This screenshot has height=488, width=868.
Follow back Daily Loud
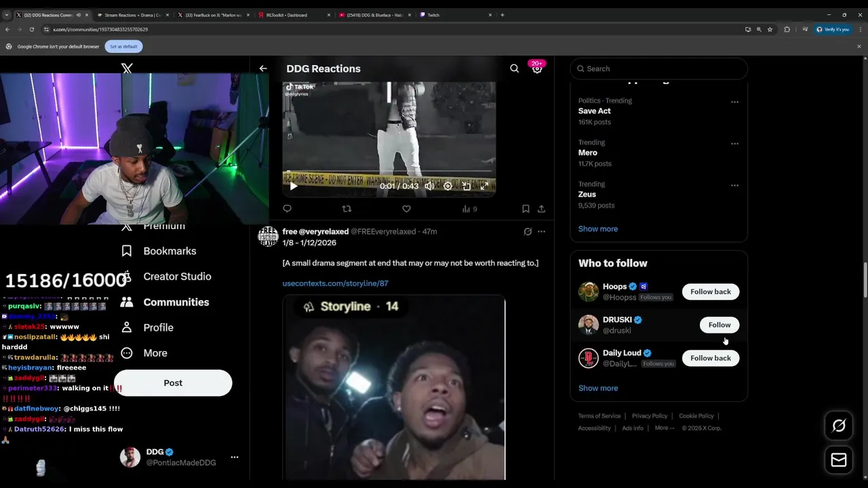711,358
